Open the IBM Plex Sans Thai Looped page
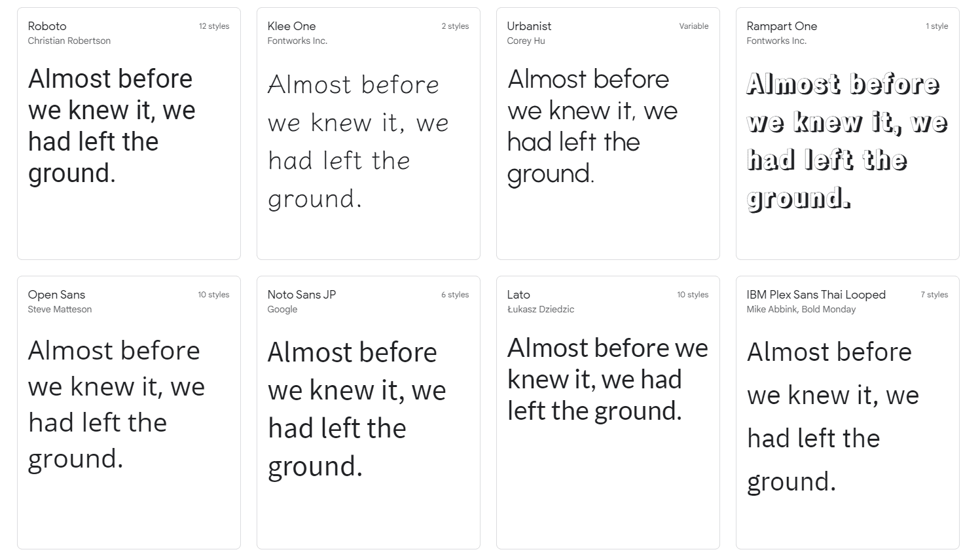This screenshot has height=556, width=980. (816, 295)
